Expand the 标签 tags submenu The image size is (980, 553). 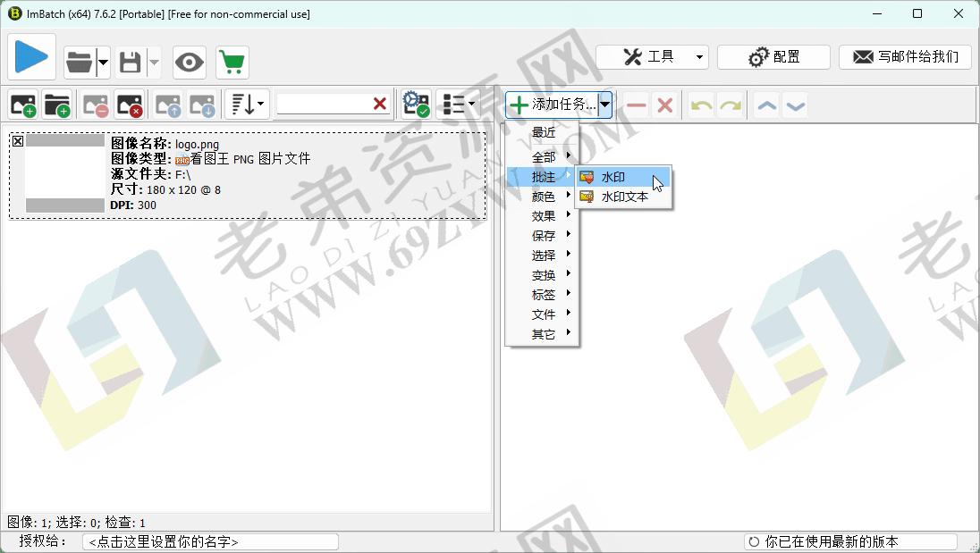[x=543, y=295]
